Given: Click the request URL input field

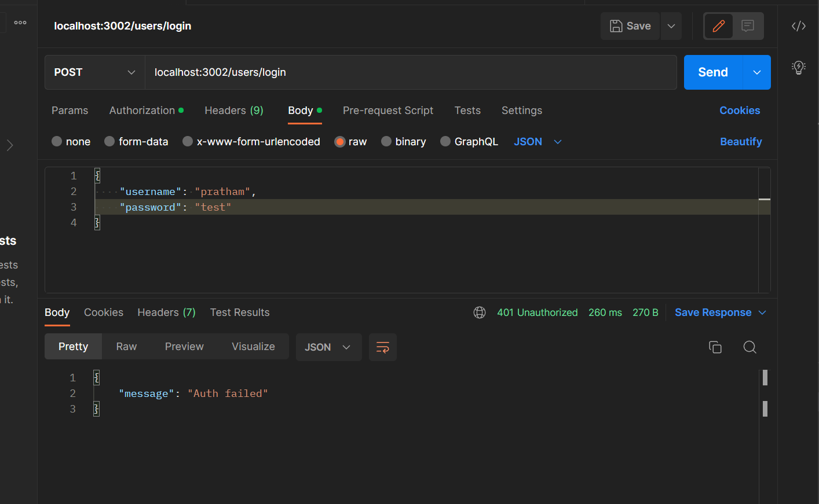Looking at the screenshot, I should [x=411, y=72].
